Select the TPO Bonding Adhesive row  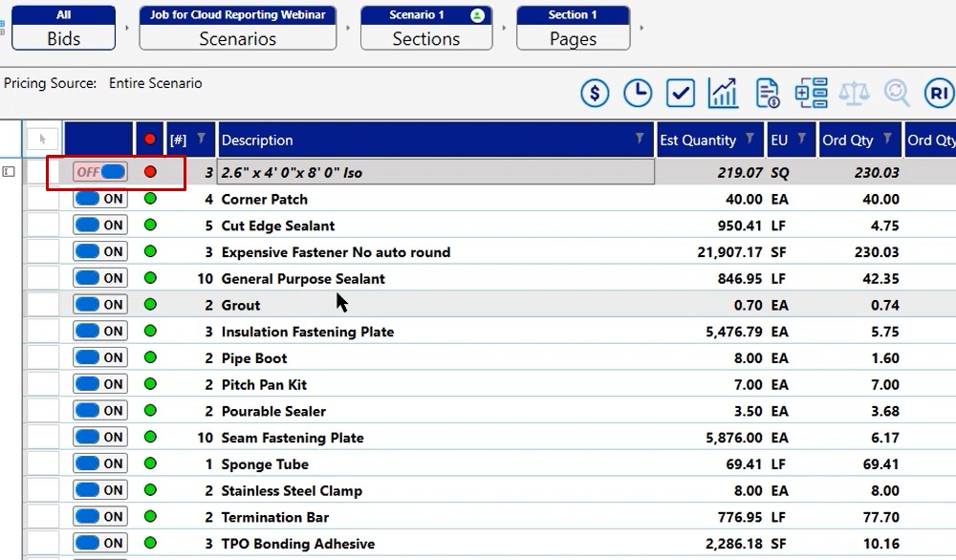point(297,544)
